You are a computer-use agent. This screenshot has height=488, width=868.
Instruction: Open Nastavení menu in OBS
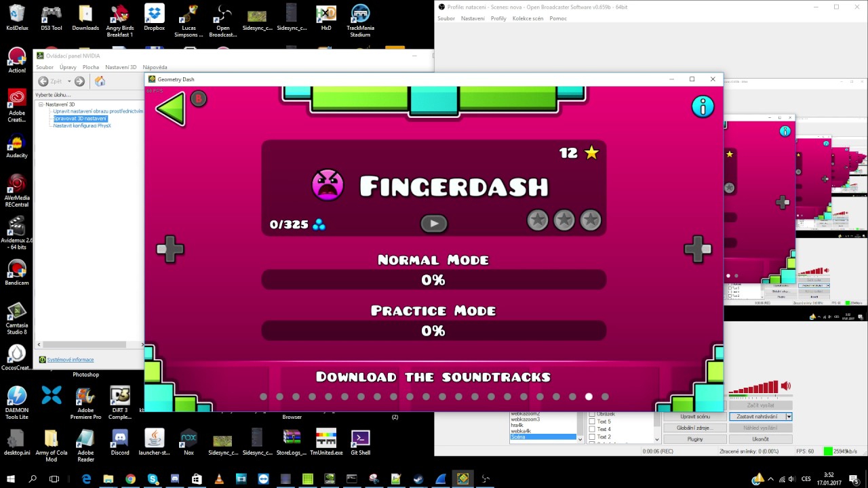point(473,18)
